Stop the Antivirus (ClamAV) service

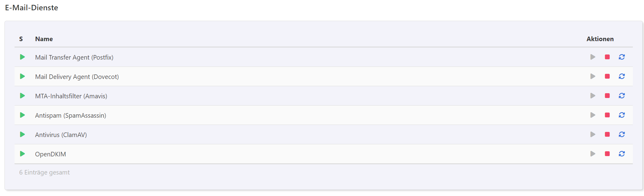[607, 135]
